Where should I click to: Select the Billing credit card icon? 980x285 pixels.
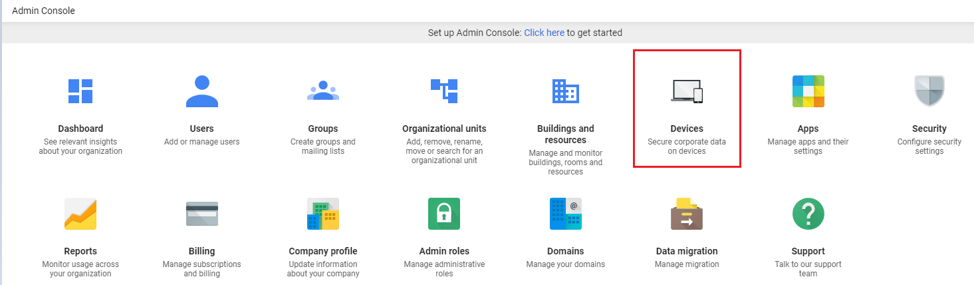[x=201, y=214]
